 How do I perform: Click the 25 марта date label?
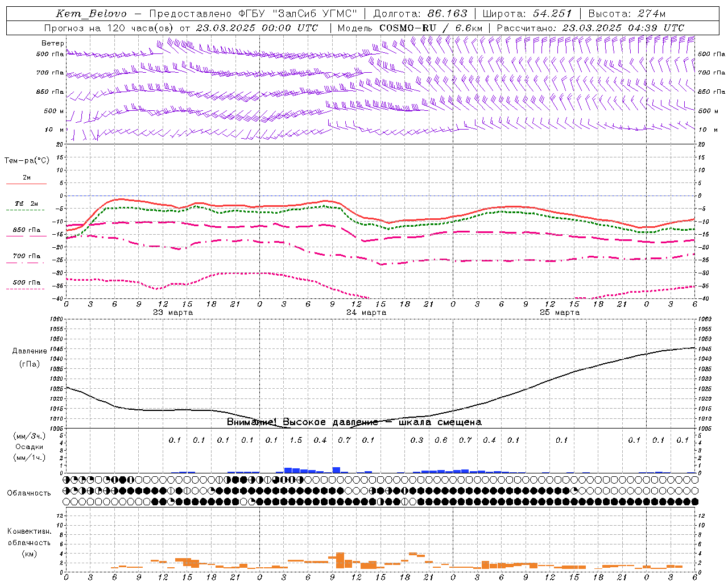click(x=560, y=313)
